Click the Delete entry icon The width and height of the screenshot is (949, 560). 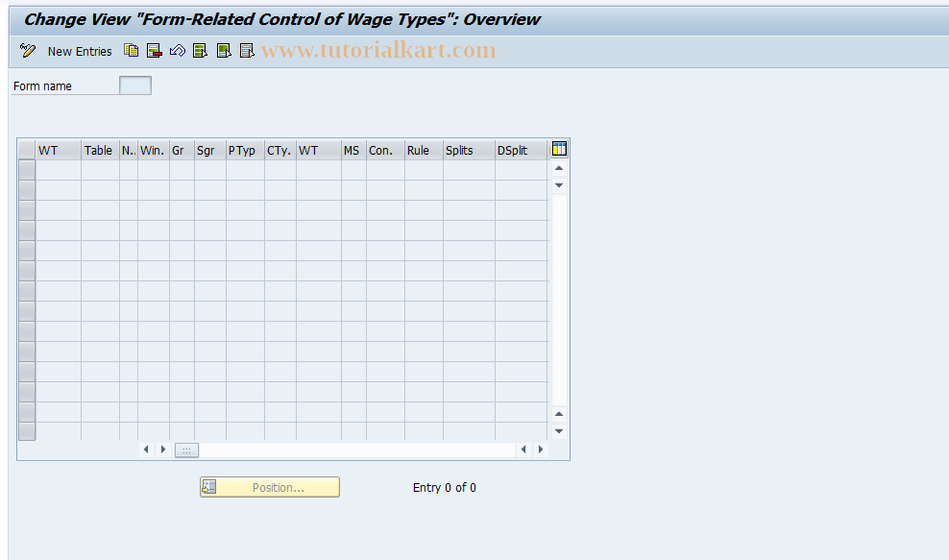pos(155,51)
